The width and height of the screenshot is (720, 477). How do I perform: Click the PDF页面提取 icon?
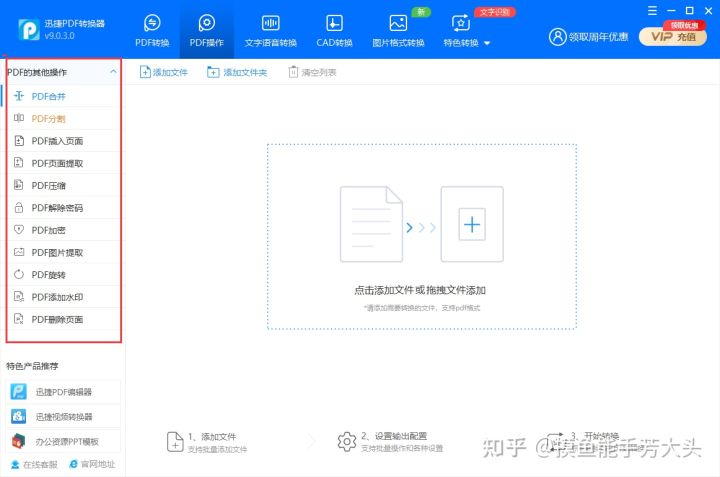pos(19,163)
